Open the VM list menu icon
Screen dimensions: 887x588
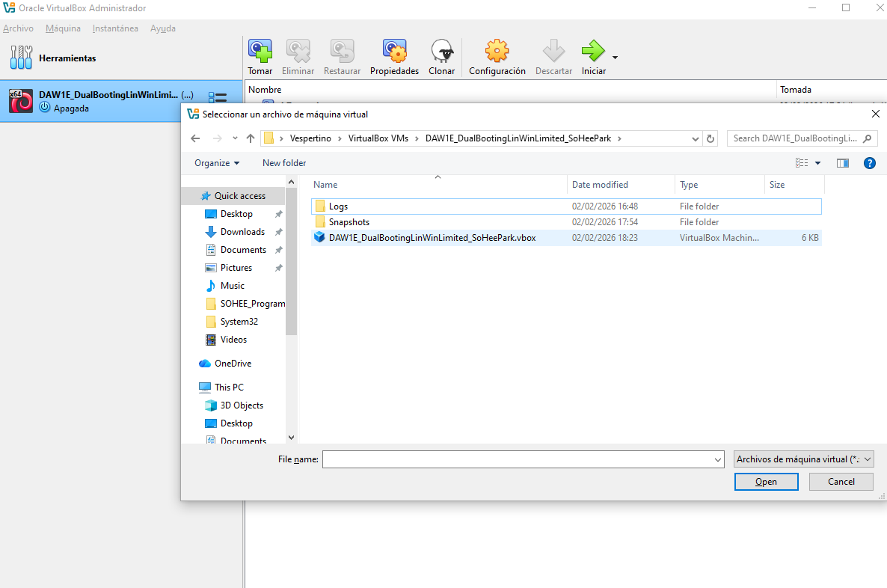[218, 99]
